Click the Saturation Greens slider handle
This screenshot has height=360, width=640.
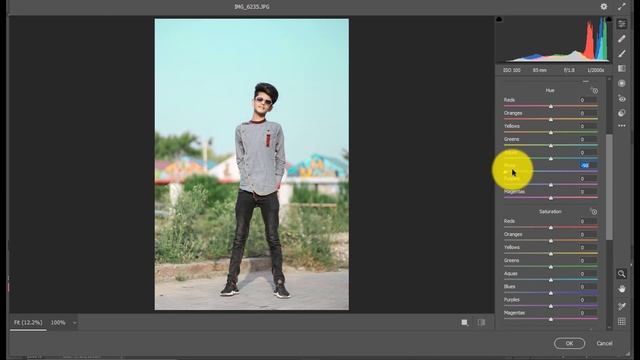(x=551, y=267)
